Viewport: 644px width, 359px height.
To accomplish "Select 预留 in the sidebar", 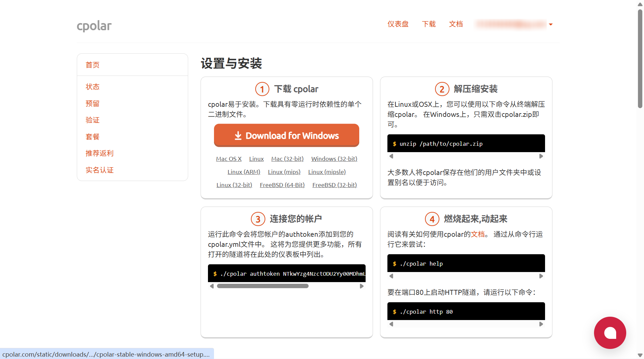I will click(x=93, y=103).
